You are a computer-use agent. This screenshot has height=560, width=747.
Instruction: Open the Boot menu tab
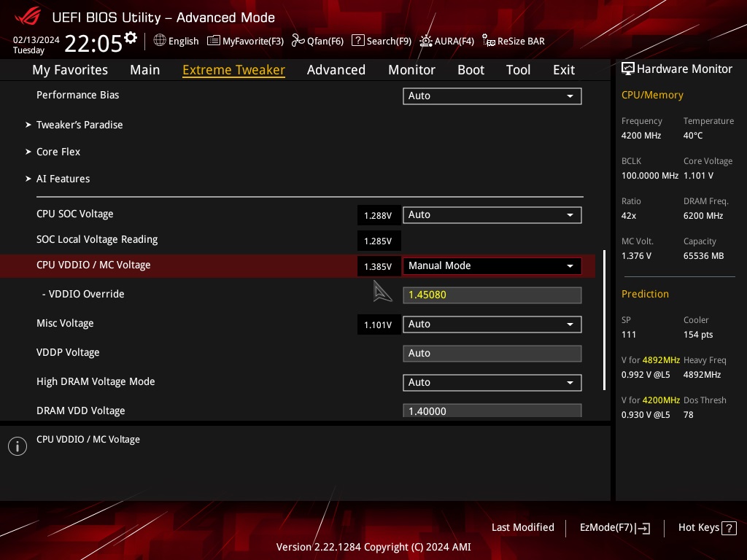(471, 69)
